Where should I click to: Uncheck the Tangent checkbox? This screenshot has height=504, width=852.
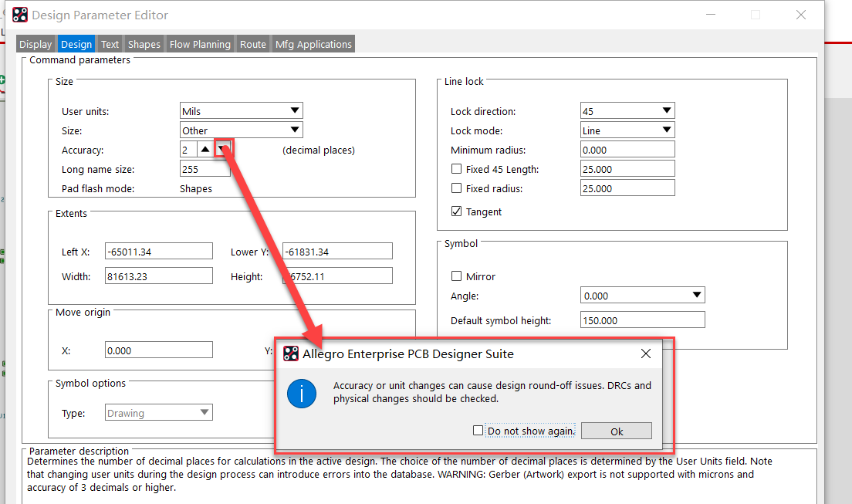point(456,211)
